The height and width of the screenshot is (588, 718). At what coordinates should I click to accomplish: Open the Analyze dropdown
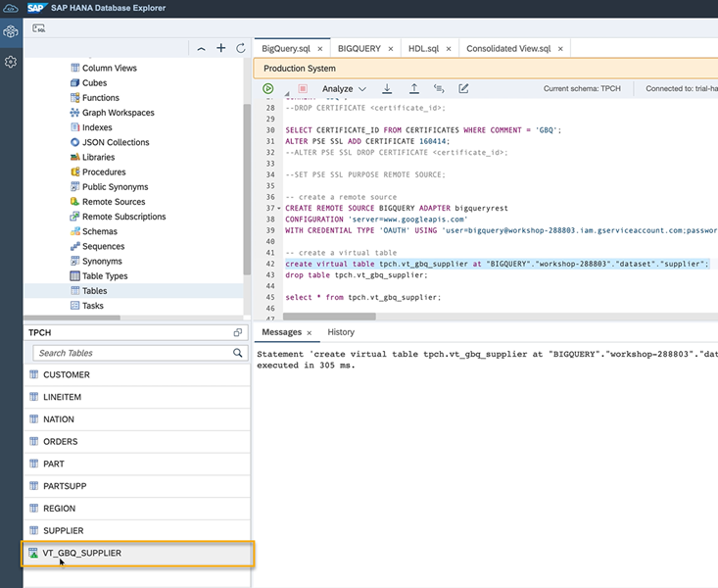tap(344, 89)
